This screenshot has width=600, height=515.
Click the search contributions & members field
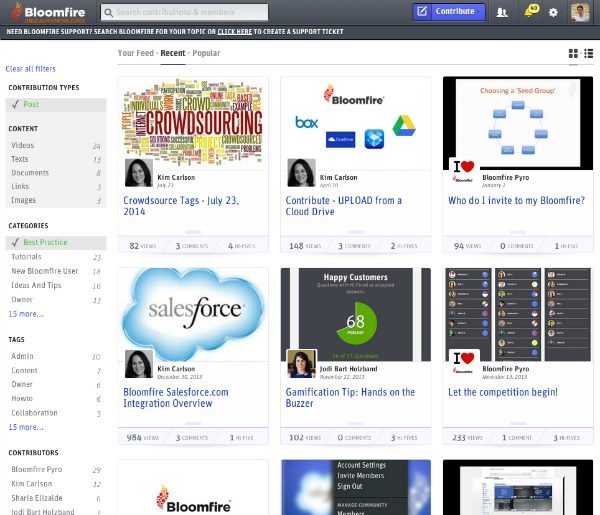184,12
